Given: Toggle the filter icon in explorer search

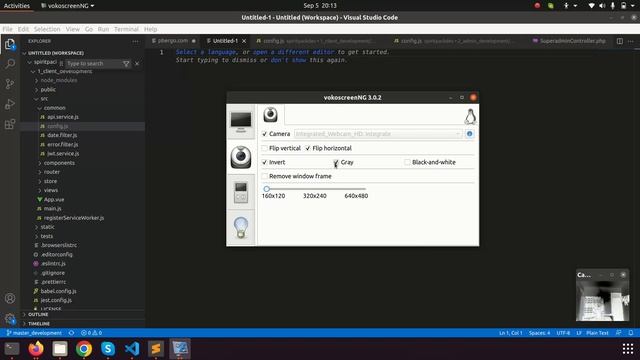Looking at the screenshot, I should coord(126,64).
